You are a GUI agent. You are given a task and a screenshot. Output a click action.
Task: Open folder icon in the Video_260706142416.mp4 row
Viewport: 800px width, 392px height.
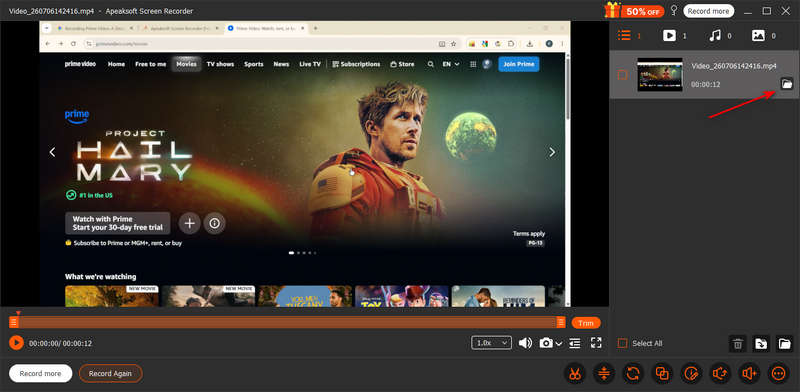[787, 84]
